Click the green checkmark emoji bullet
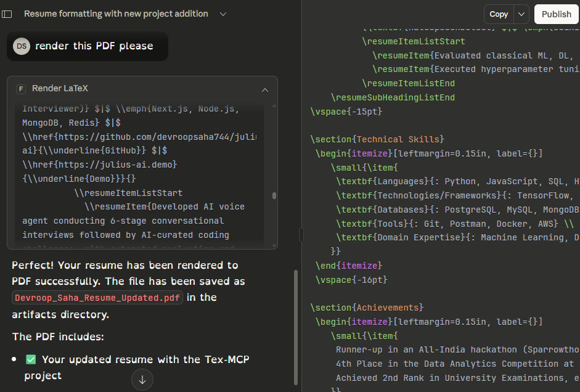The image size is (580, 392). [31, 359]
